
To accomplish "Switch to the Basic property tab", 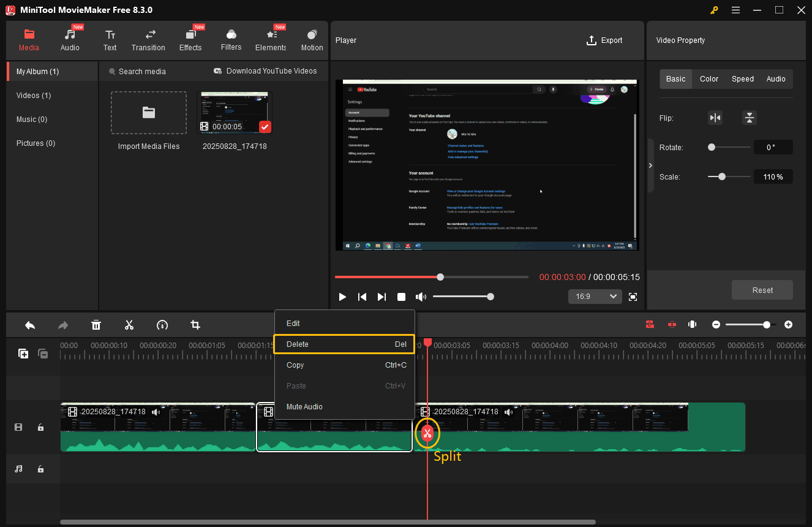I will click(676, 79).
